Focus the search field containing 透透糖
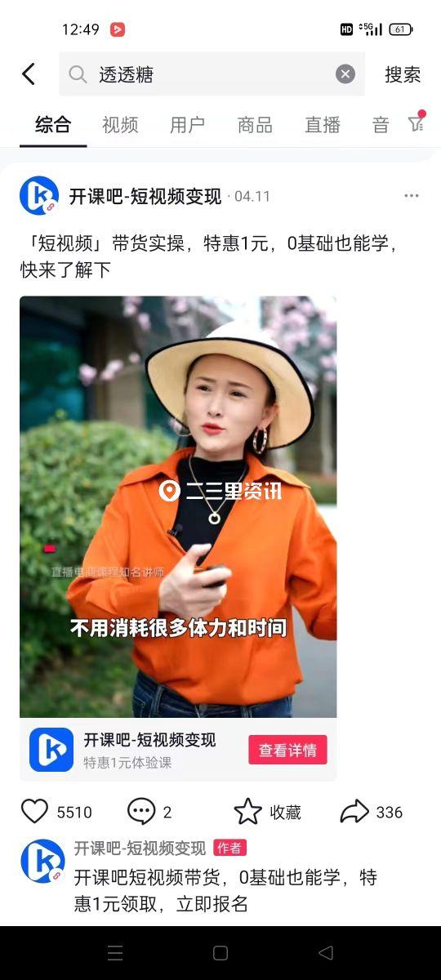This screenshot has width=441, height=980. (x=212, y=74)
